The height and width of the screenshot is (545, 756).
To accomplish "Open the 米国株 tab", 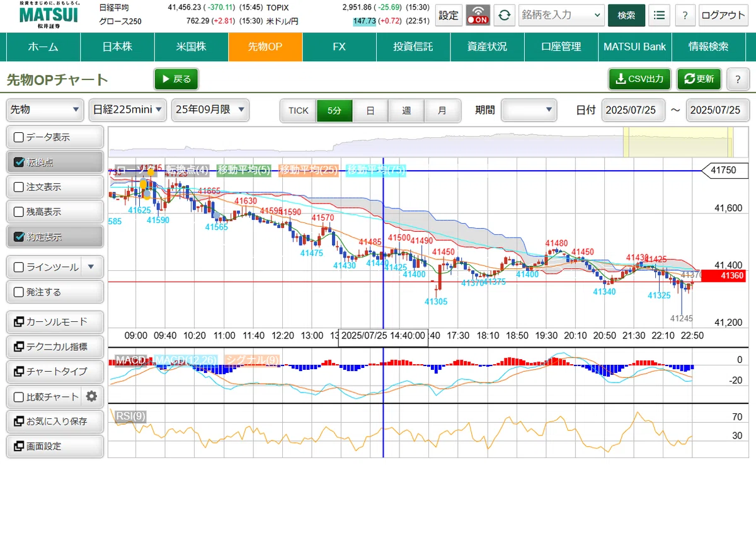I will click(191, 47).
